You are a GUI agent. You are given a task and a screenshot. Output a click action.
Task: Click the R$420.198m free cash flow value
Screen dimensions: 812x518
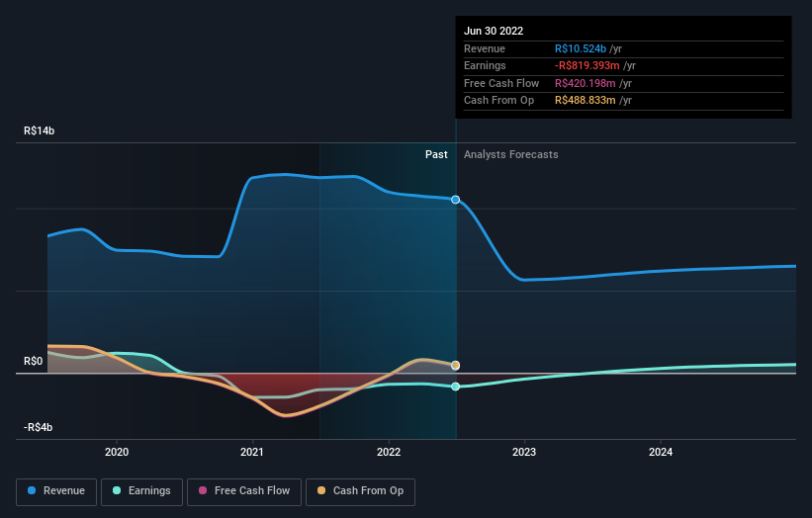(x=585, y=83)
